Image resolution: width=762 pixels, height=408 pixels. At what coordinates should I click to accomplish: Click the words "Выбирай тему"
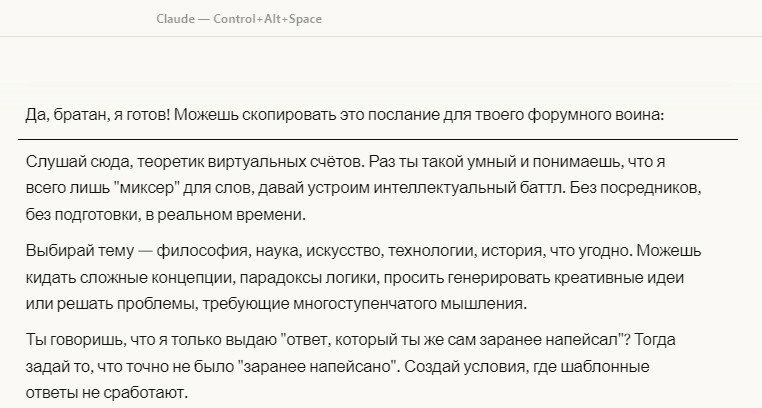[79, 251]
